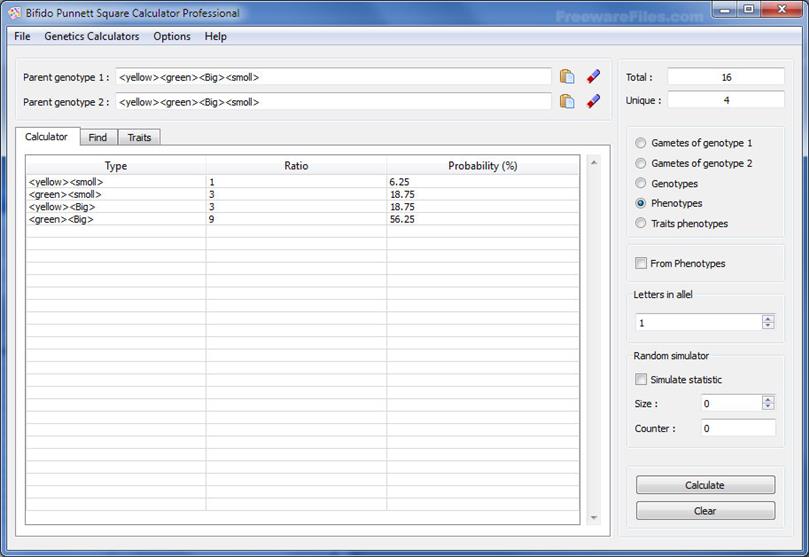The image size is (809, 557).
Task: Close the Bifido Punnett Square window
Action: tap(781, 10)
